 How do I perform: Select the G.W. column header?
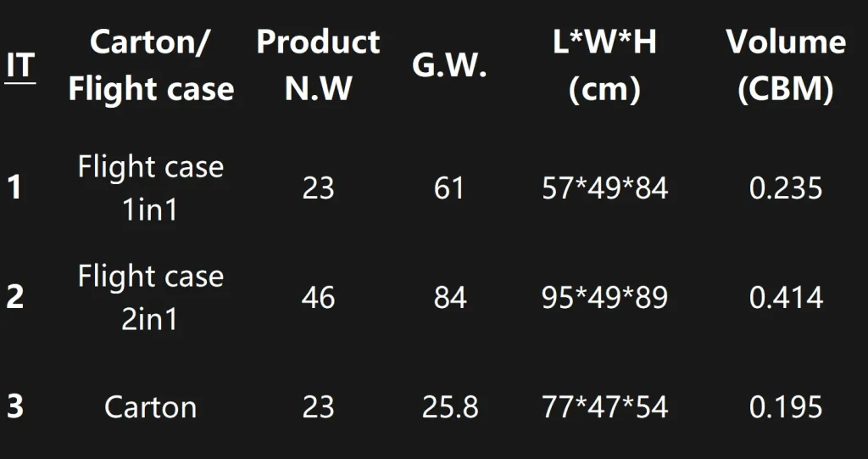tap(449, 67)
